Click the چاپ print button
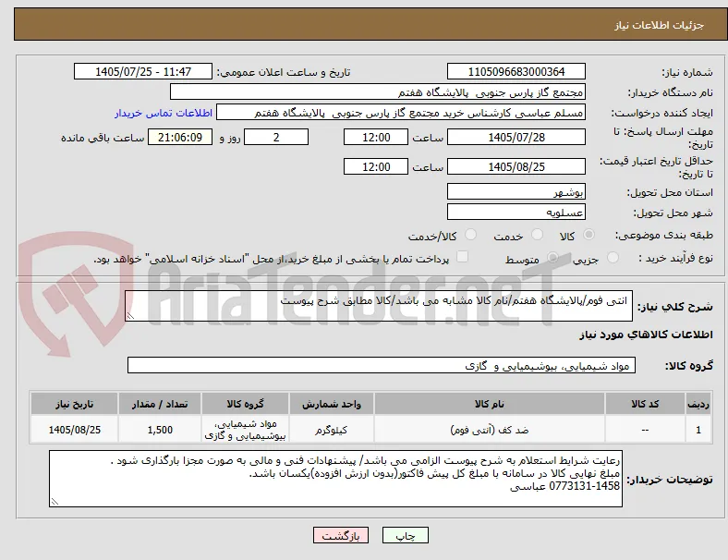728x560 pixels. tap(406, 535)
